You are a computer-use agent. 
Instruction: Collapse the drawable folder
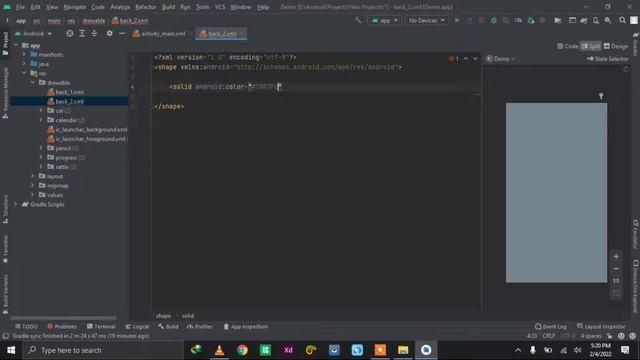click(x=32, y=82)
